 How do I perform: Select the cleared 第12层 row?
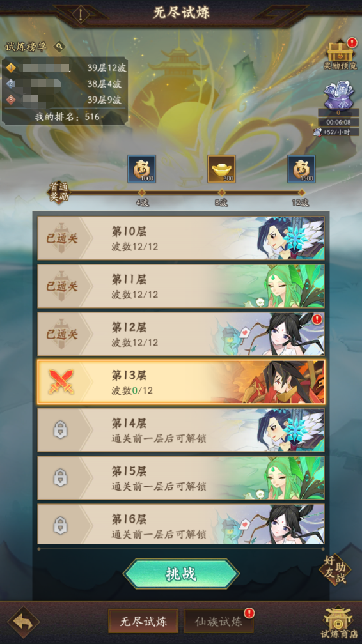pyautogui.click(x=181, y=334)
